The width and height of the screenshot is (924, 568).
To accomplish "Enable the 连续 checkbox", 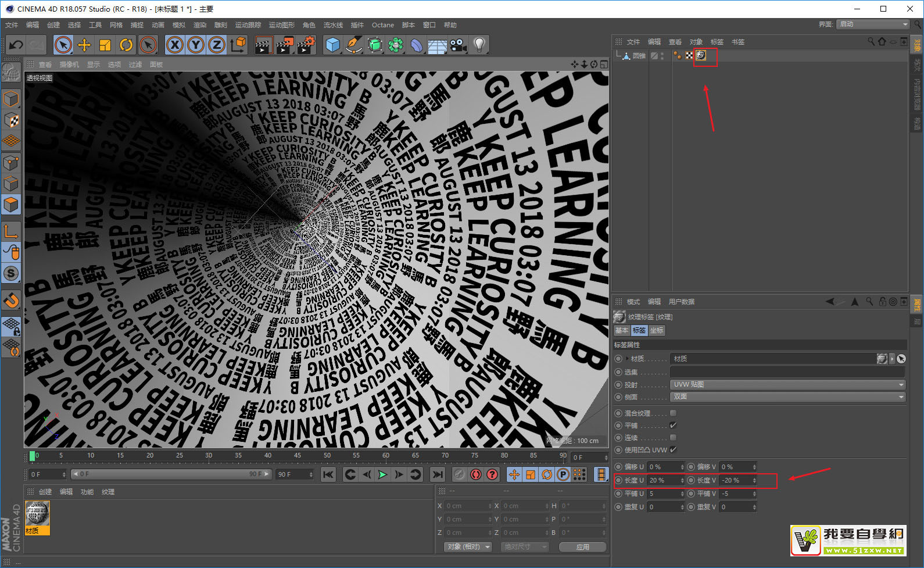I will coord(673,437).
